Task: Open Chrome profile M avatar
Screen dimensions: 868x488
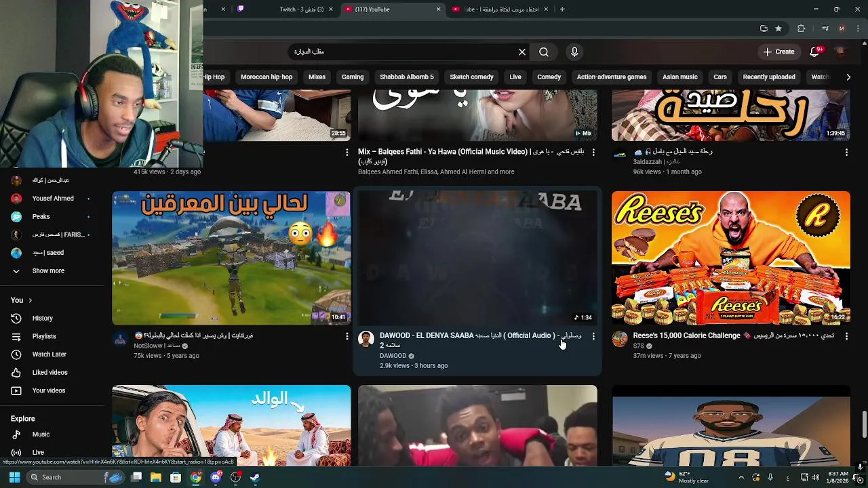Action: [842, 28]
